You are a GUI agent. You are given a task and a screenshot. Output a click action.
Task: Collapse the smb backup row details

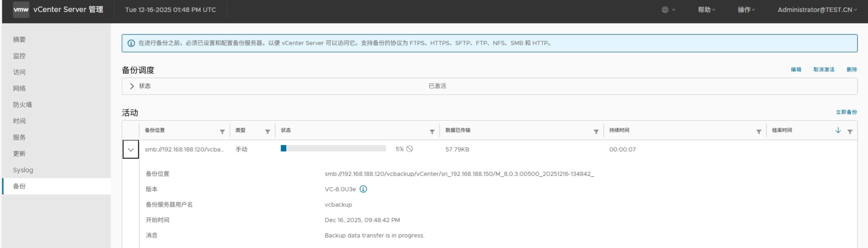131,149
